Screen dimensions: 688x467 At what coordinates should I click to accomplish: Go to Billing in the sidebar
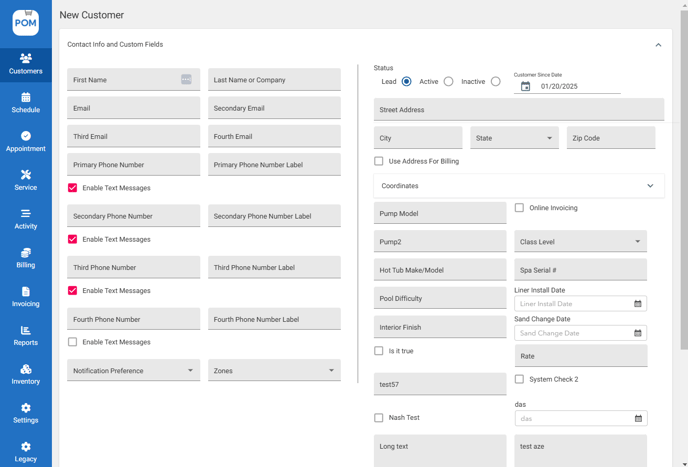coord(26,258)
